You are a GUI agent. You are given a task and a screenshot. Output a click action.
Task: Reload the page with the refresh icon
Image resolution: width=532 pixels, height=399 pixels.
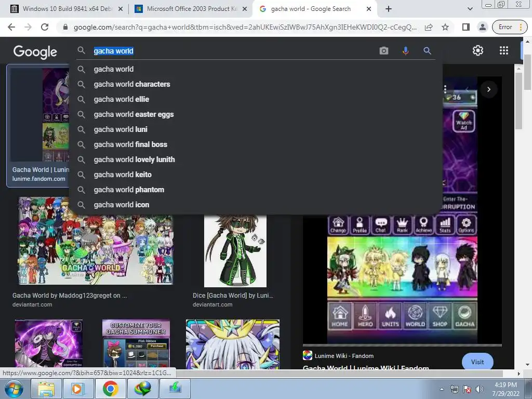pyautogui.click(x=45, y=27)
